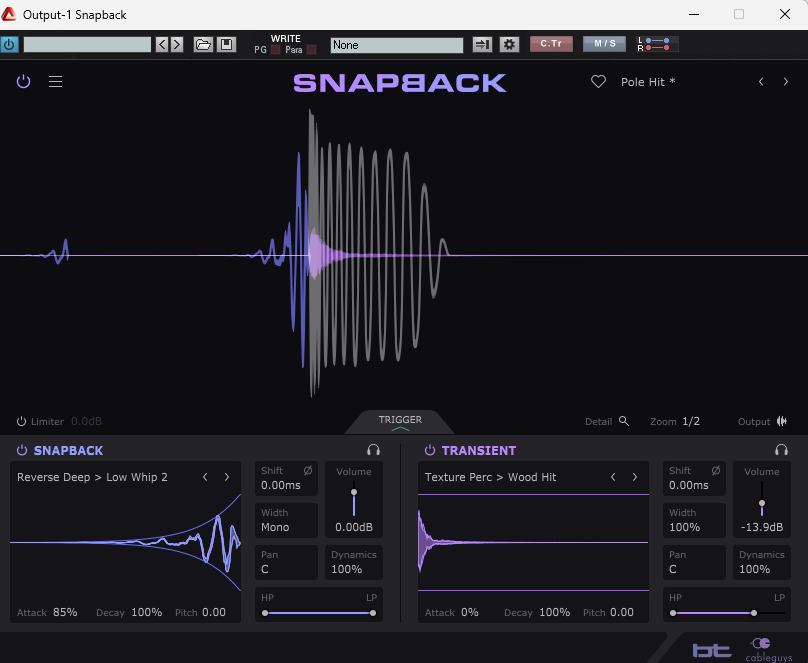
Task: Click the Limiter 0.0dB value
Action: click(x=86, y=421)
